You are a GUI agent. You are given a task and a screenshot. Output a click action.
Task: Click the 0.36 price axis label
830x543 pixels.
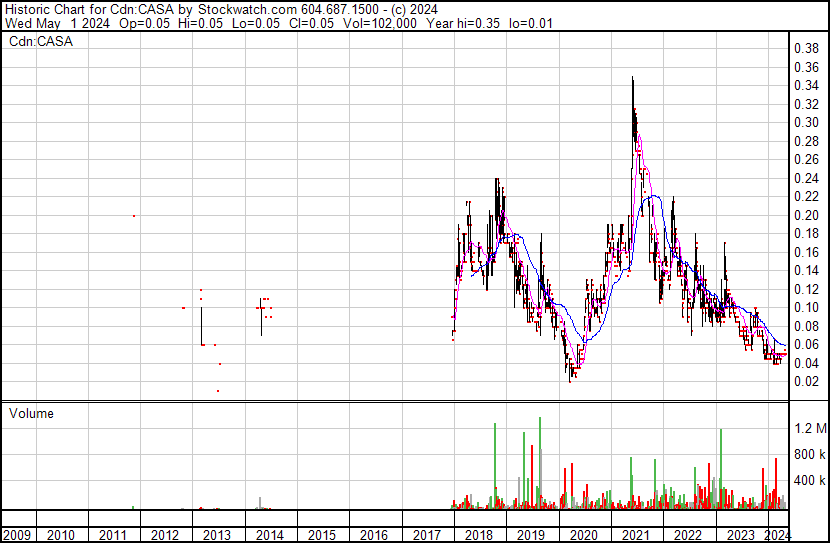(x=806, y=67)
